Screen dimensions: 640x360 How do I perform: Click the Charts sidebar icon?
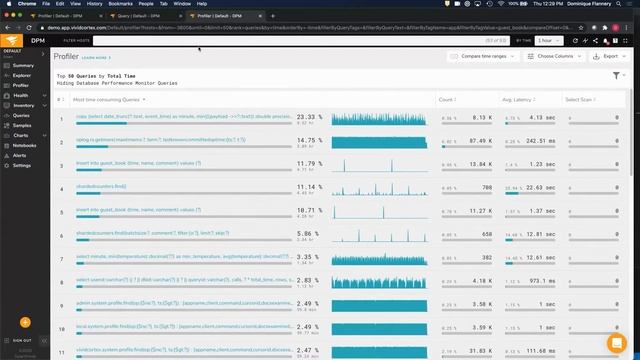coord(7,136)
